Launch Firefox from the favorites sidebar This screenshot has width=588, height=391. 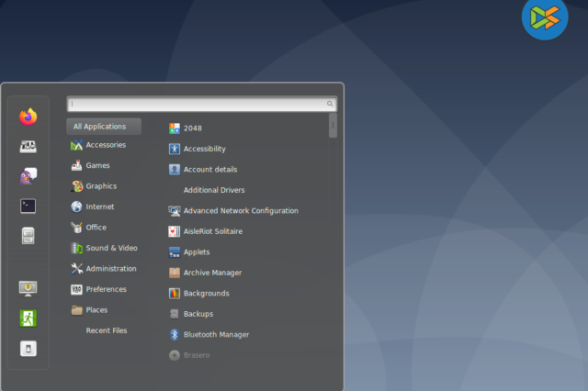coord(28,117)
